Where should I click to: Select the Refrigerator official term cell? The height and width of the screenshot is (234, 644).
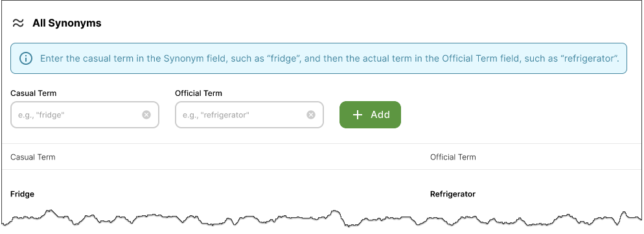coord(453,194)
